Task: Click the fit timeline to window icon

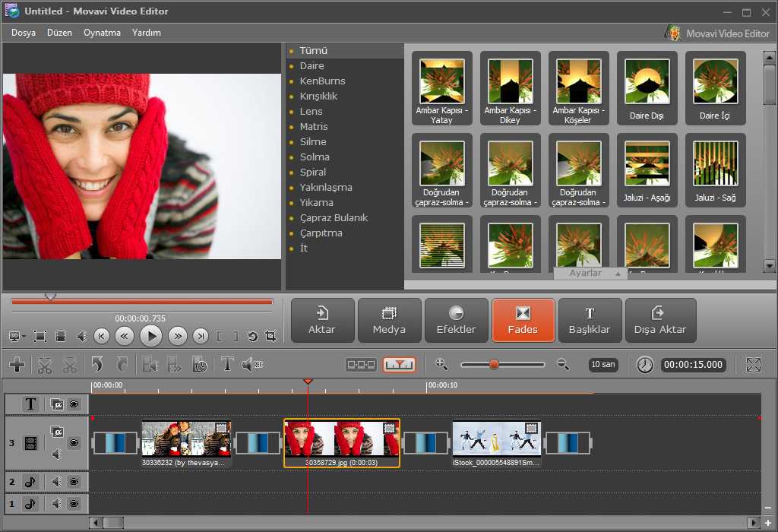Action: pyautogui.click(x=753, y=365)
